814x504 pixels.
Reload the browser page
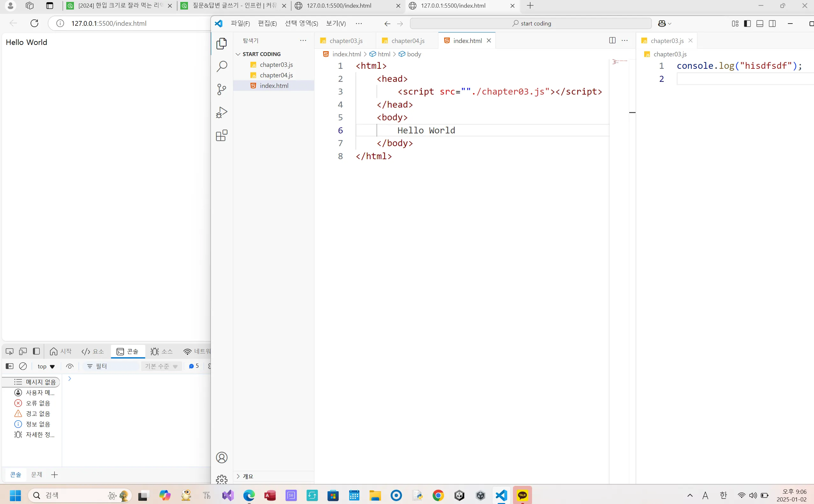point(34,23)
